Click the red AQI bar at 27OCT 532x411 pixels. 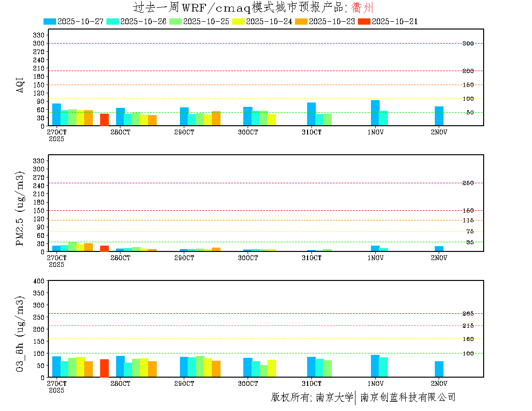(x=104, y=119)
